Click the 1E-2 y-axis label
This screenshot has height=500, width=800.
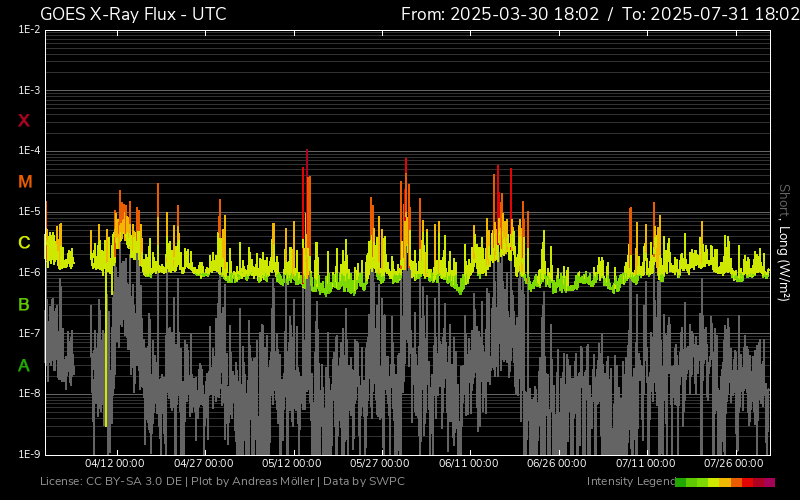29,30
